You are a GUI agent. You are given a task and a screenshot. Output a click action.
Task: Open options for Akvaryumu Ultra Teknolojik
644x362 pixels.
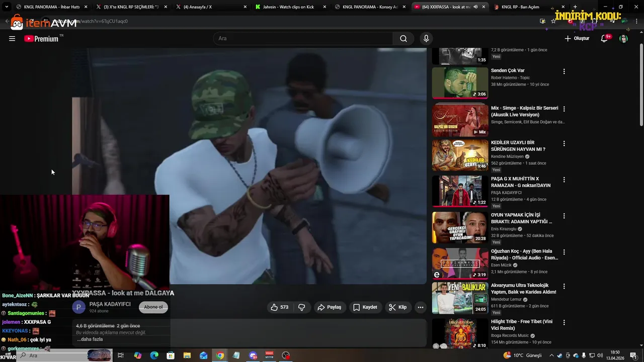564,286
